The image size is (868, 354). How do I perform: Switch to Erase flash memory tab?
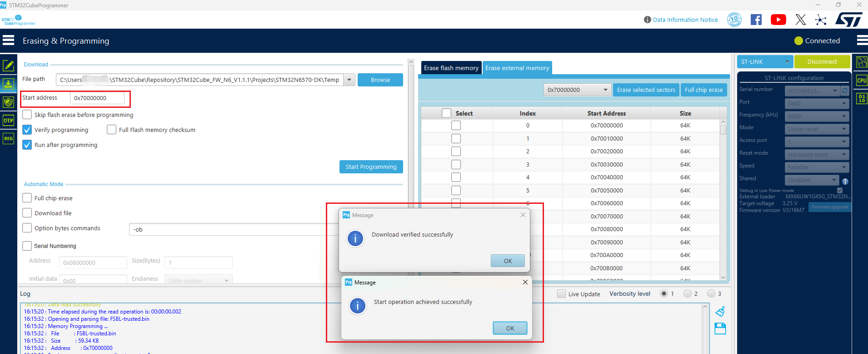[x=451, y=68]
